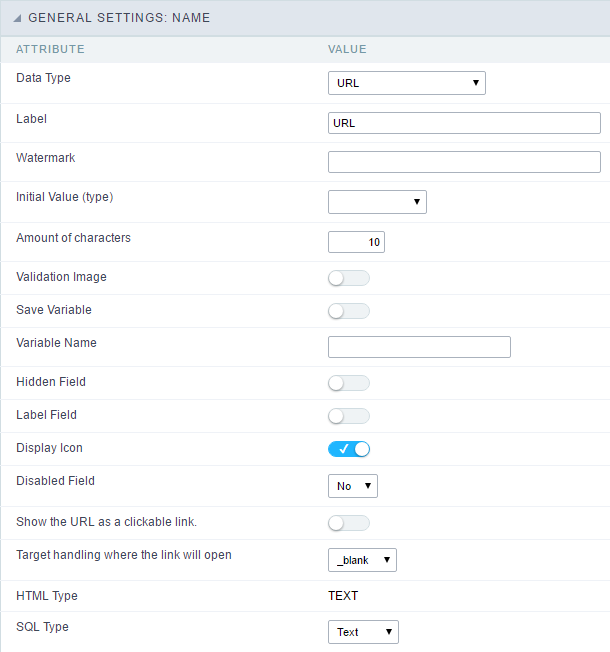
Task: Click the Label text field
Action: click(463, 123)
